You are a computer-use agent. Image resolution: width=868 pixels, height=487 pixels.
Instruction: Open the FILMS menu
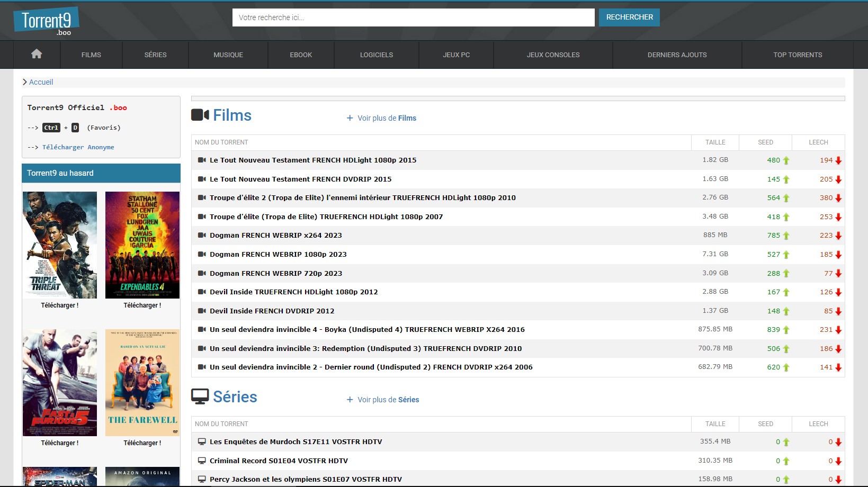(91, 55)
